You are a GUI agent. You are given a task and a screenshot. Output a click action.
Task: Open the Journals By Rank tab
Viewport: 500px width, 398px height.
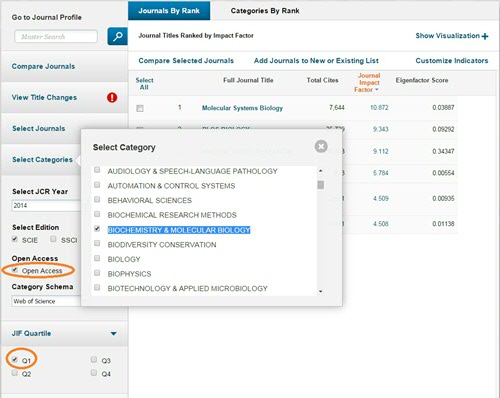pos(169,11)
